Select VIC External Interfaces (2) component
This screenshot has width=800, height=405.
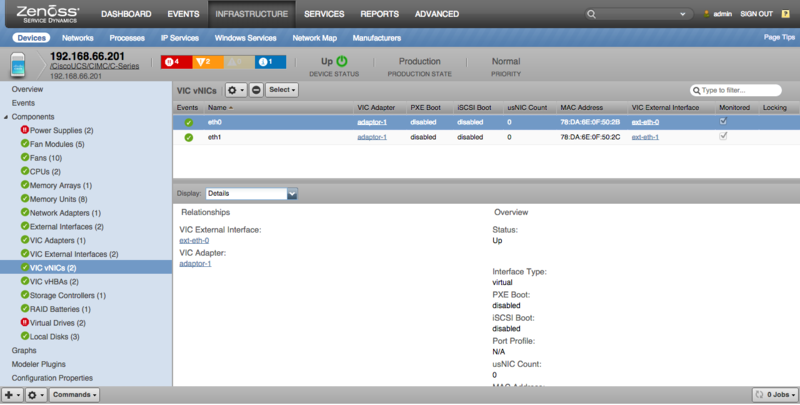pos(74,254)
